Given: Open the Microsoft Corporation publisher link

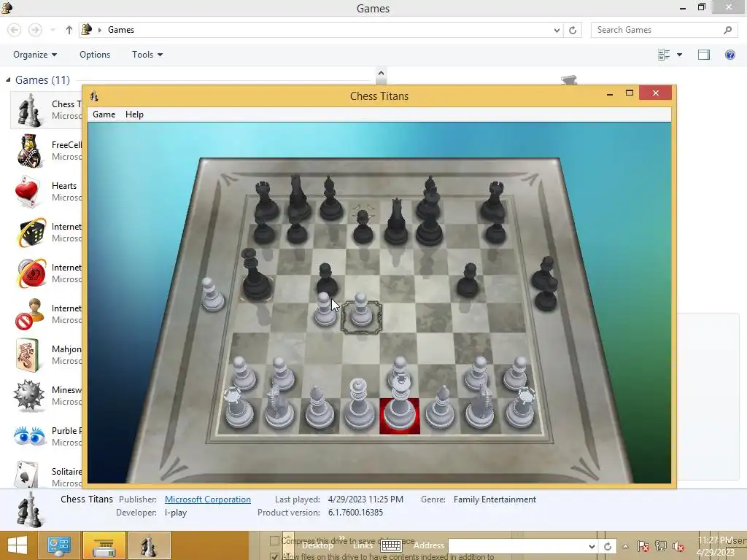Looking at the screenshot, I should (x=208, y=499).
